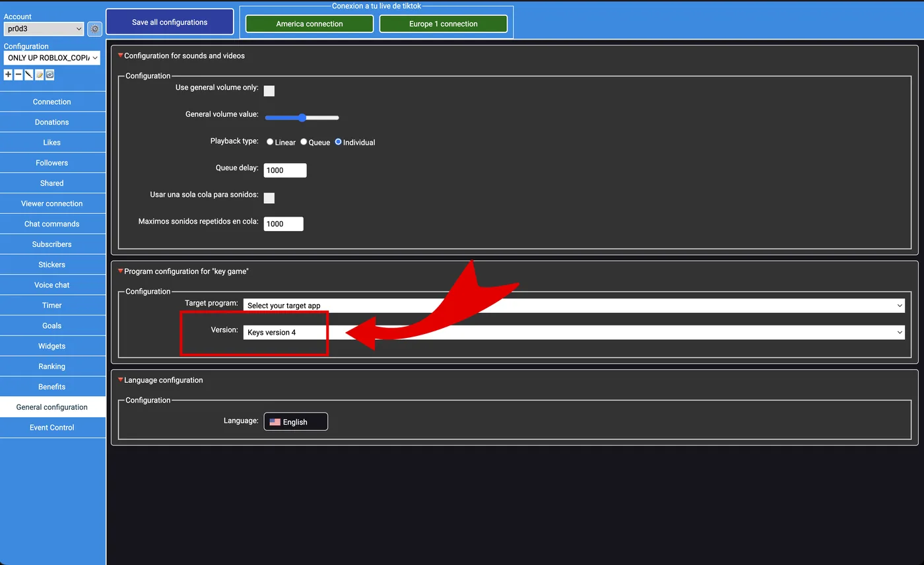Viewport: 924px width, 565px height.
Task: Go to Chat commands in sidebar
Action: pyautogui.click(x=52, y=224)
